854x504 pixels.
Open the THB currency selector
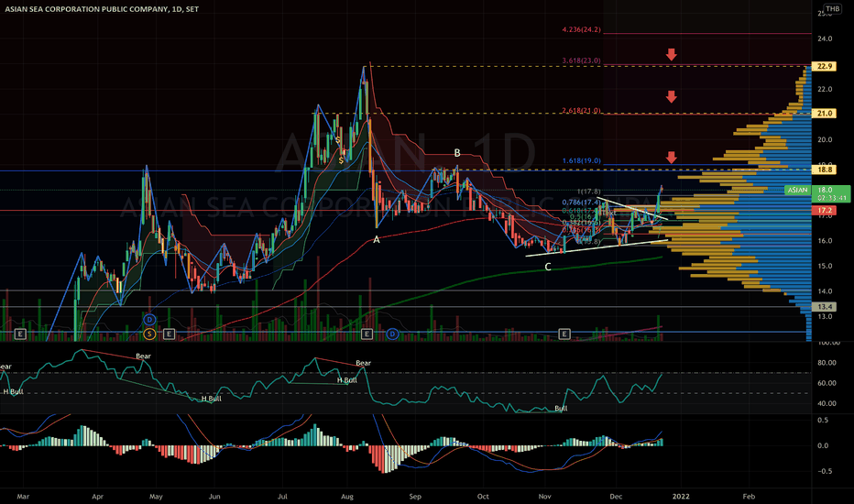tap(832, 9)
